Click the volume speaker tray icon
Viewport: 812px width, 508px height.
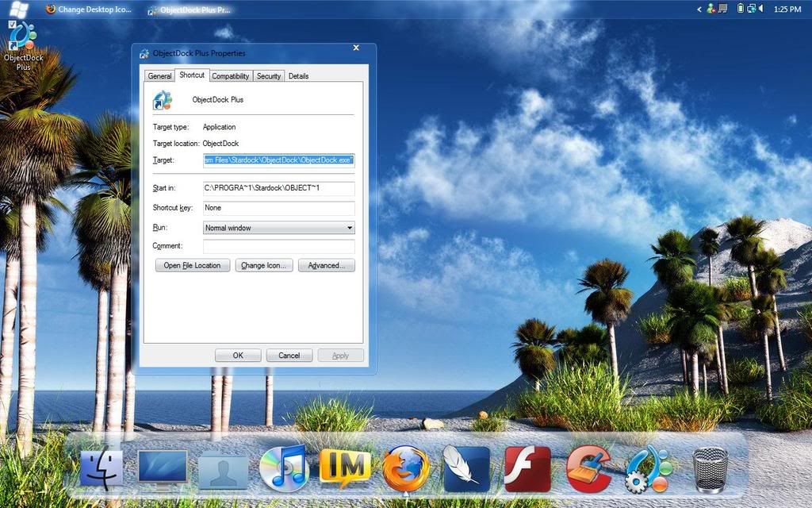point(760,9)
